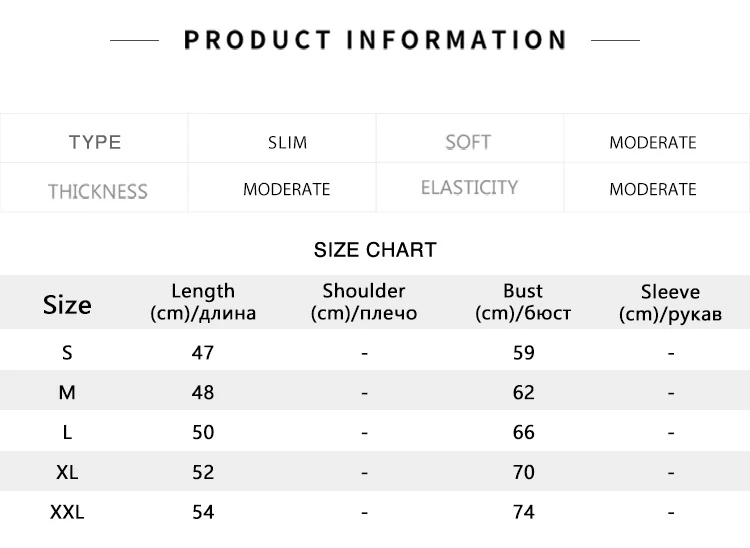Click the M row length value 48
Viewport: 750px width, 548px height.
(x=203, y=393)
